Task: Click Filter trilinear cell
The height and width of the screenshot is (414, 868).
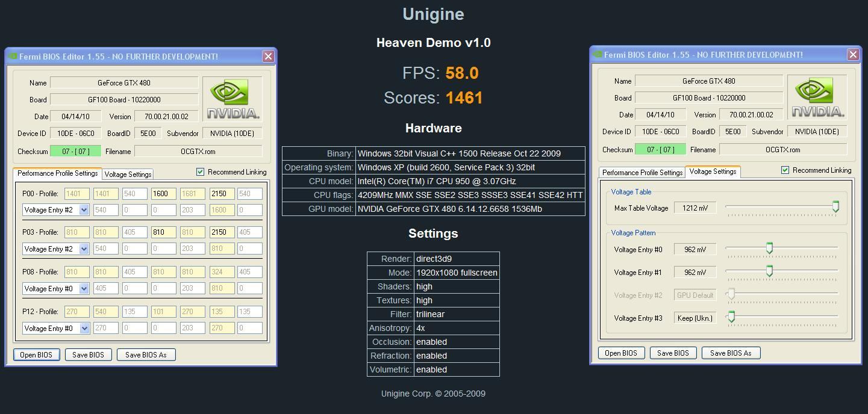Action: (457, 314)
